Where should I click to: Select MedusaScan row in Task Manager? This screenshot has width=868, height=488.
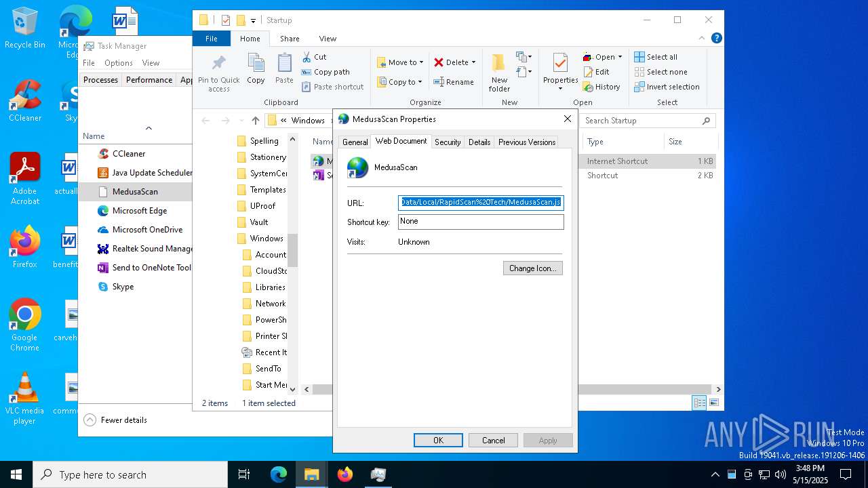(x=136, y=192)
